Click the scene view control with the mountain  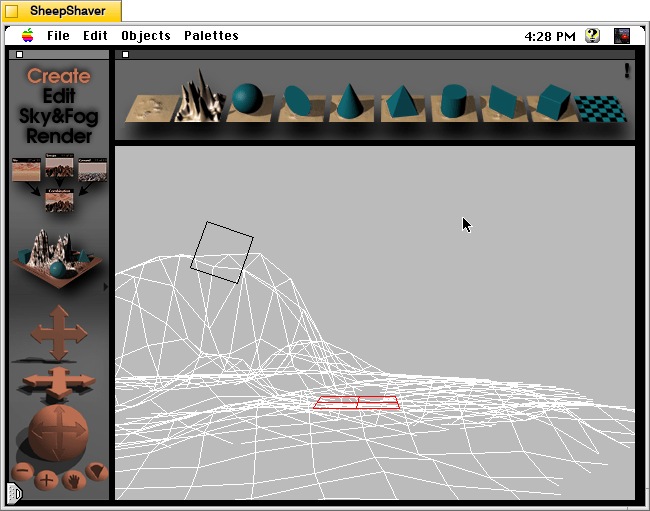(58, 259)
